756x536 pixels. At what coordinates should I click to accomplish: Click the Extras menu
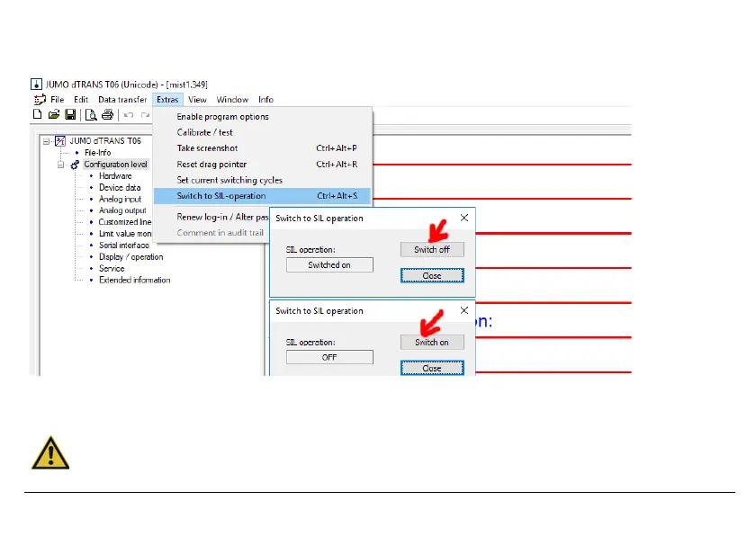pos(167,100)
